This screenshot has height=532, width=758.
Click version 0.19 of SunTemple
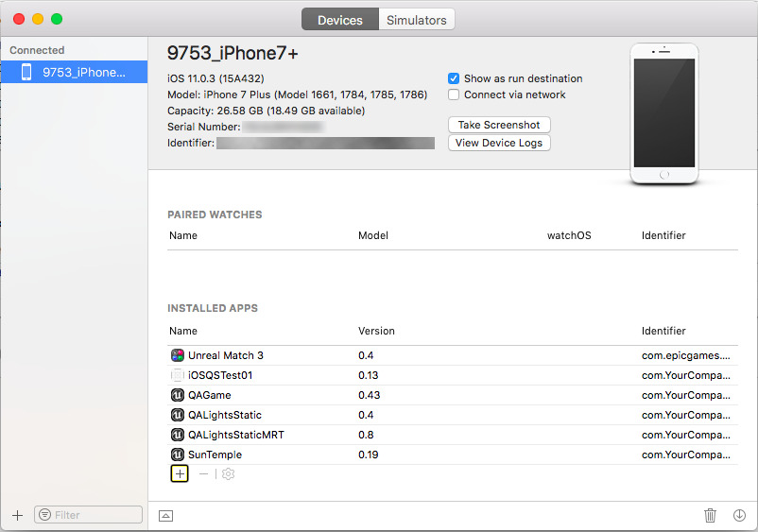[369, 455]
